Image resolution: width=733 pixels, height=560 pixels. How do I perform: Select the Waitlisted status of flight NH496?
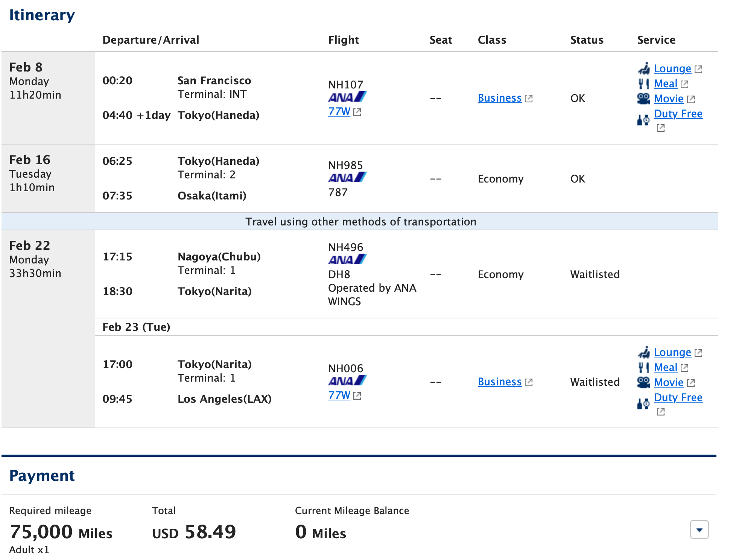[x=595, y=274]
